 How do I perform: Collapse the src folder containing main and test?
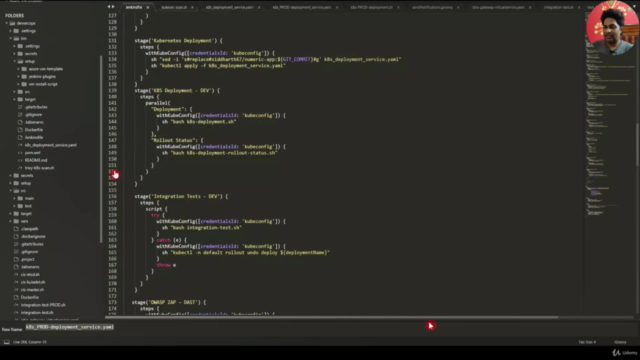point(11,191)
